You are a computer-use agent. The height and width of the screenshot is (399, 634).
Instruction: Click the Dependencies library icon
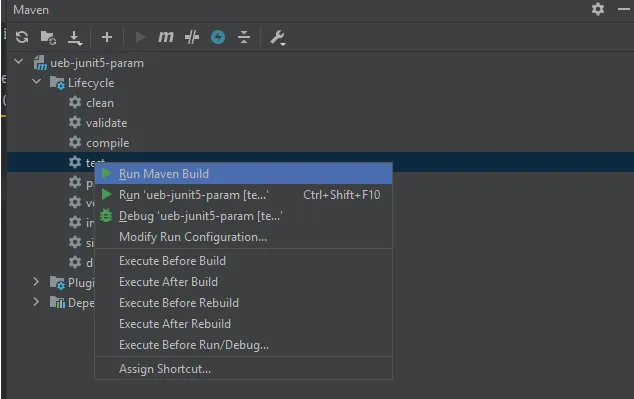(x=57, y=302)
